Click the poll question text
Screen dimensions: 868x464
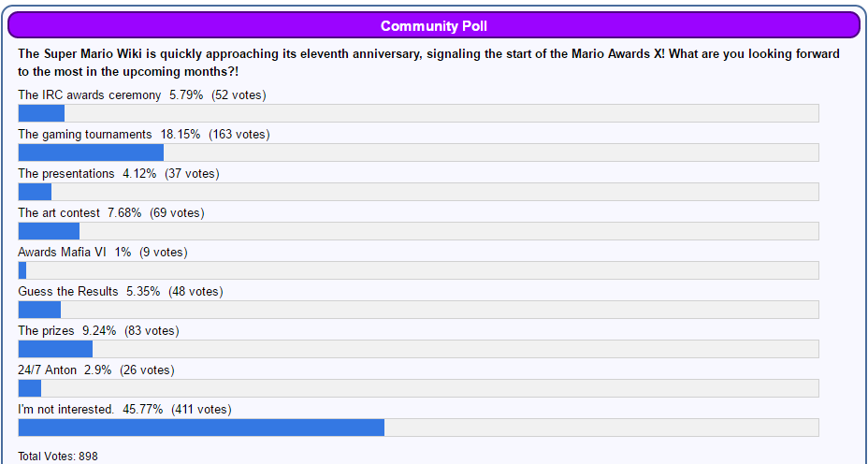[x=428, y=63]
